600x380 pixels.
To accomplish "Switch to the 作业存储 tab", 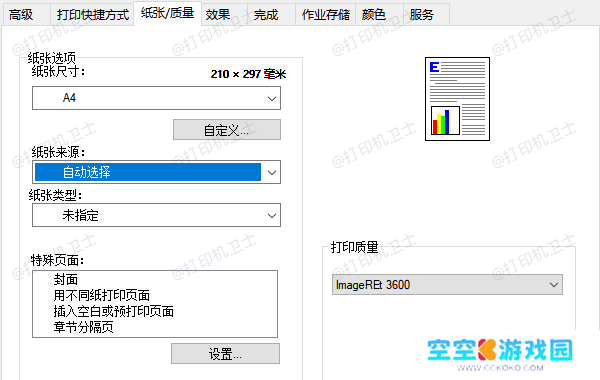I will click(326, 15).
